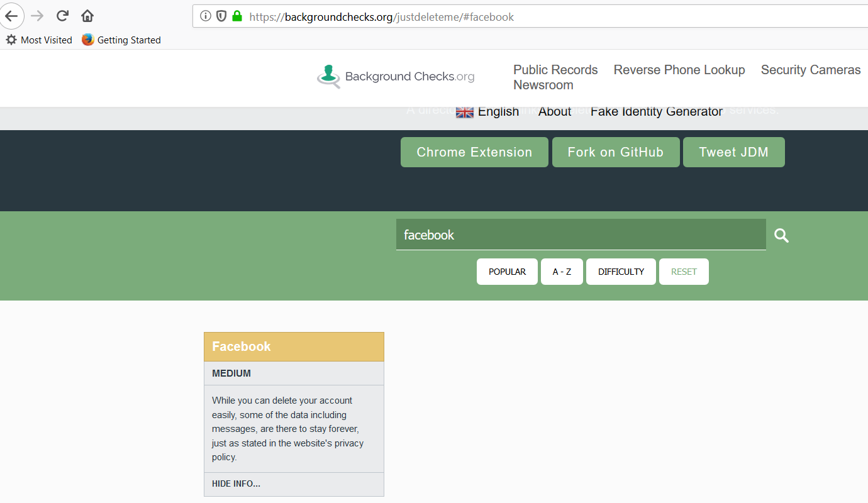This screenshot has height=503, width=868.
Task: Click the Background Checks.org logo
Action: 396,77
